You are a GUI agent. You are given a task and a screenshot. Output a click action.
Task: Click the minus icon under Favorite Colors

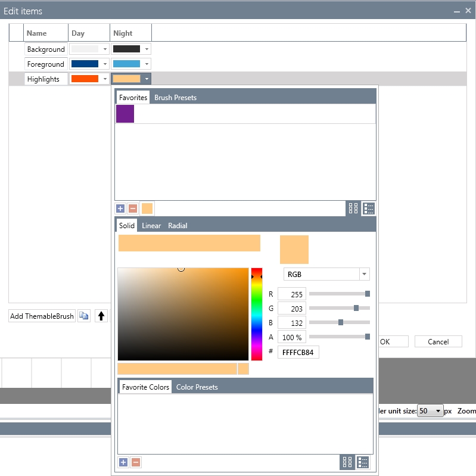(x=136, y=462)
